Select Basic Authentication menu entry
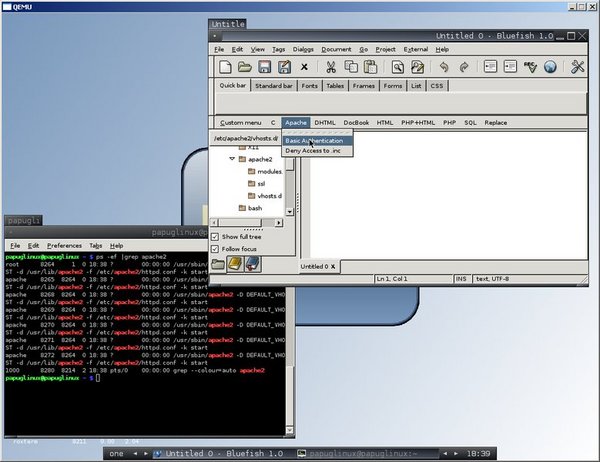The image size is (600, 462). coord(314,141)
